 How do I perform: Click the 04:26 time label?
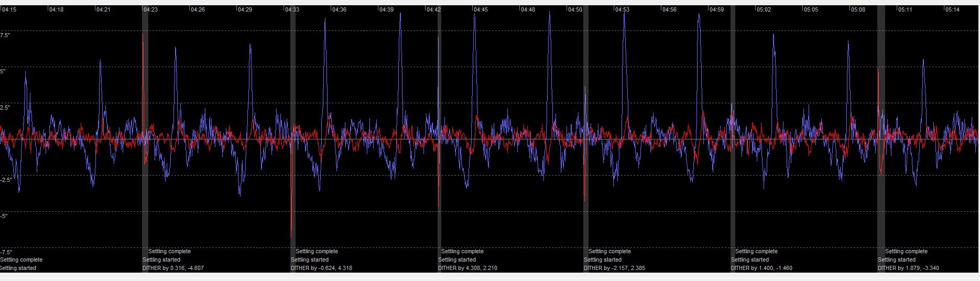198,9
